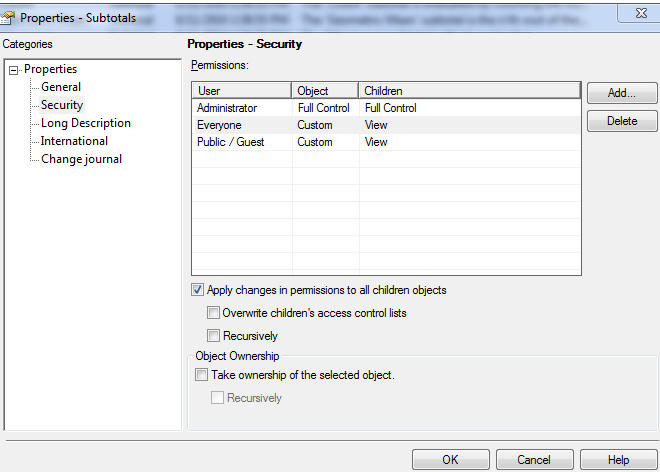Open the International category
Screen dimensions: 660x472
pos(74,141)
